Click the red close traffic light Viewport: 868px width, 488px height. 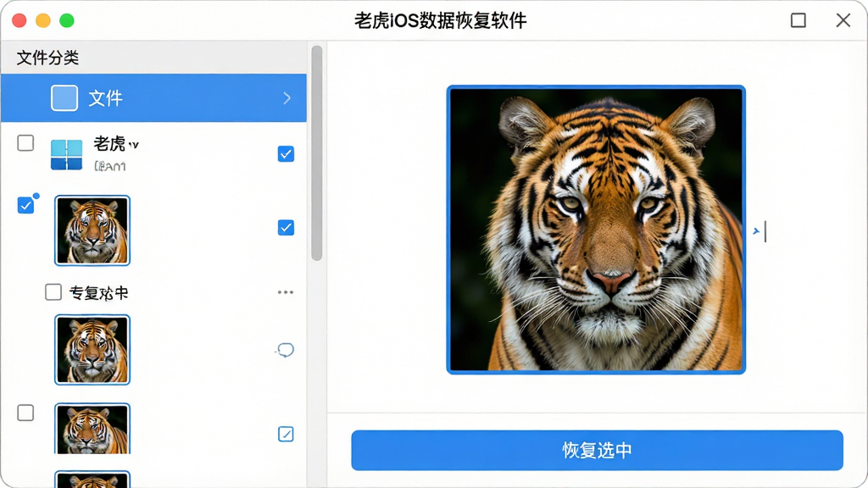(19, 20)
